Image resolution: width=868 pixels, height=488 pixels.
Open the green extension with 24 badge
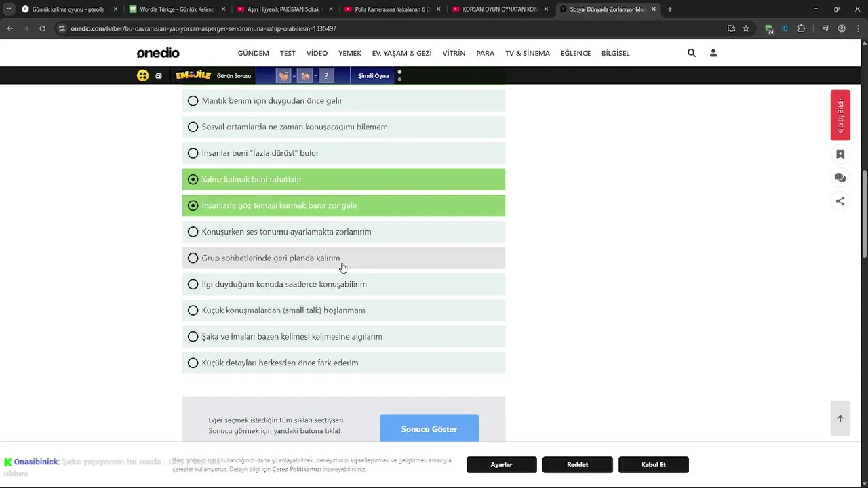769,29
